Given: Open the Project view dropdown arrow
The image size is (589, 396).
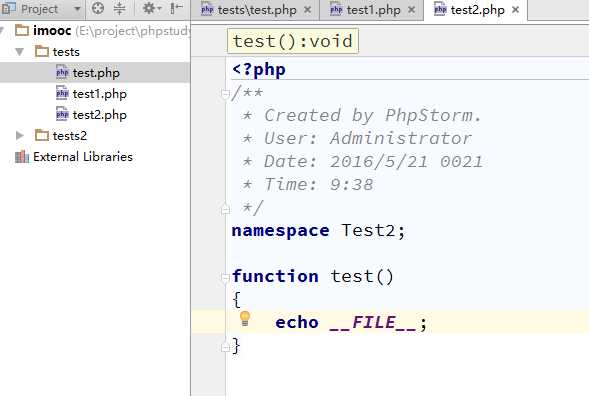Looking at the screenshot, I should 77,9.
